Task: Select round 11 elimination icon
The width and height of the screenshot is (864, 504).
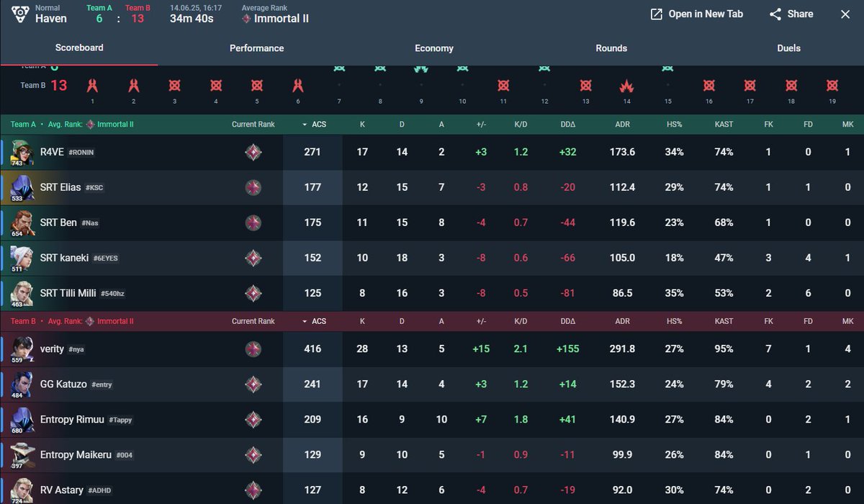Action: coord(503,86)
